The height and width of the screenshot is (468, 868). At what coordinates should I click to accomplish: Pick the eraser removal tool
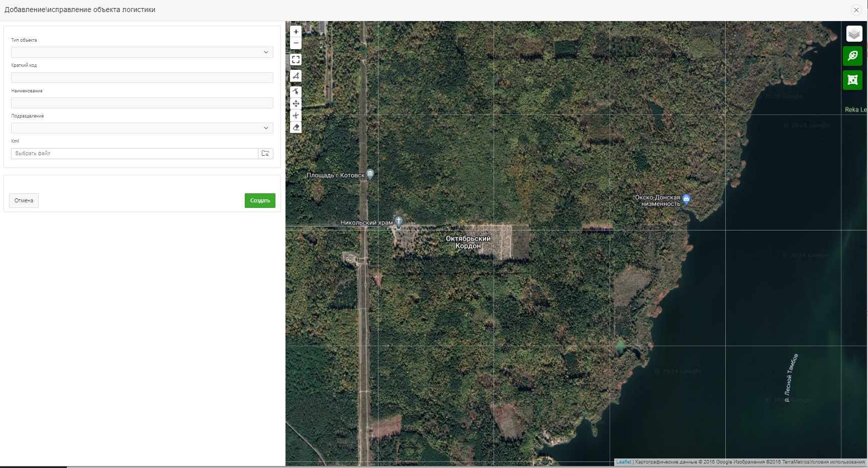[x=296, y=128]
